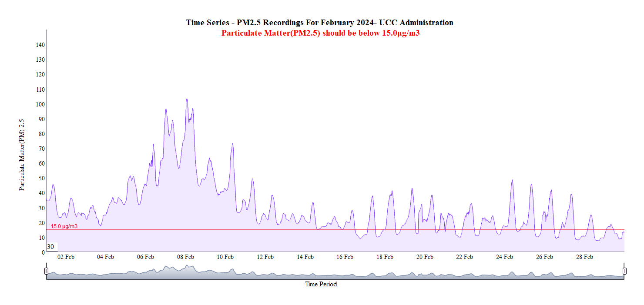Click the data peak just after 10 Feb
644x305 pixels.
click(232, 144)
